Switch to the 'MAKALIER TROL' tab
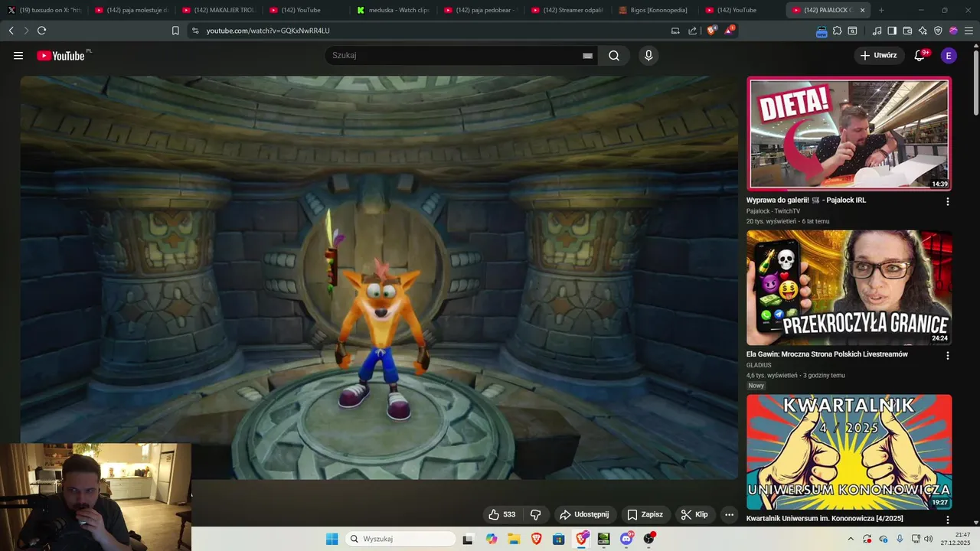The height and width of the screenshot is (551, 980). pos(218,10)
